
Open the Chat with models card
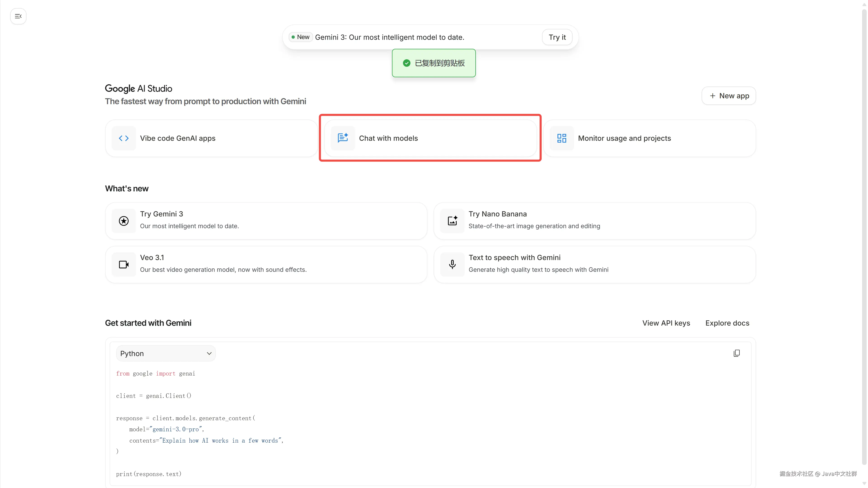(x=430, y=138)
